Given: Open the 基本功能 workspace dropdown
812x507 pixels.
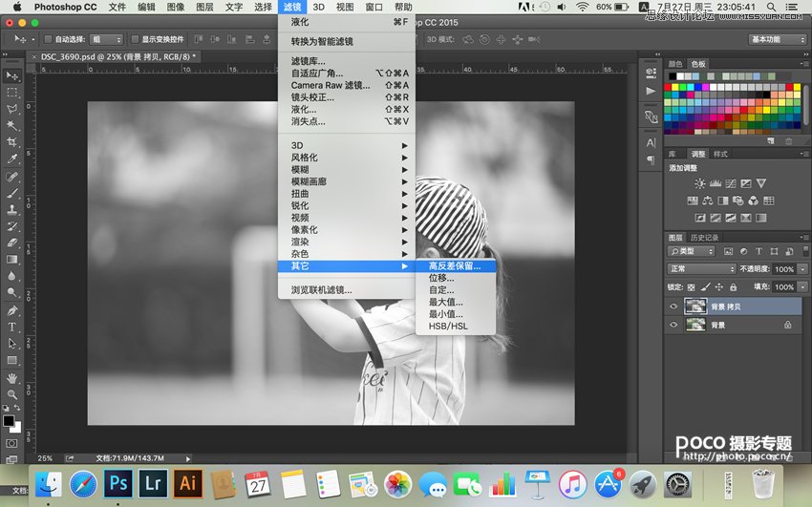Looking at the screenshot, I should (778, 40).
